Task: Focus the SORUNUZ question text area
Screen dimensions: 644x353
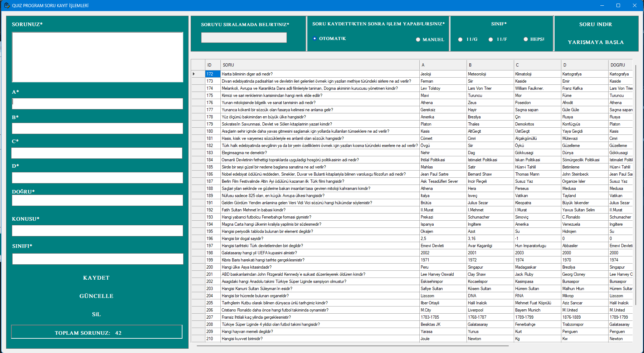Action: point(97,57)
